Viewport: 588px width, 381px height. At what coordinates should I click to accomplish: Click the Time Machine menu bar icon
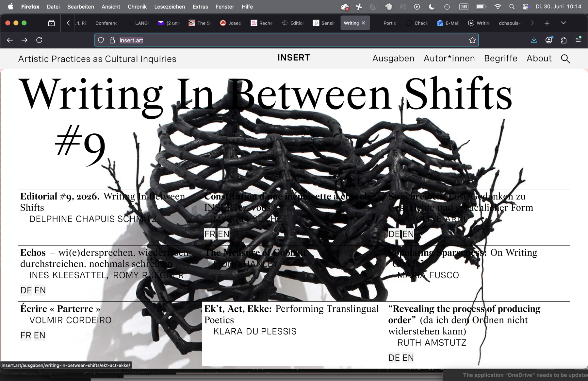coord(447,7)
